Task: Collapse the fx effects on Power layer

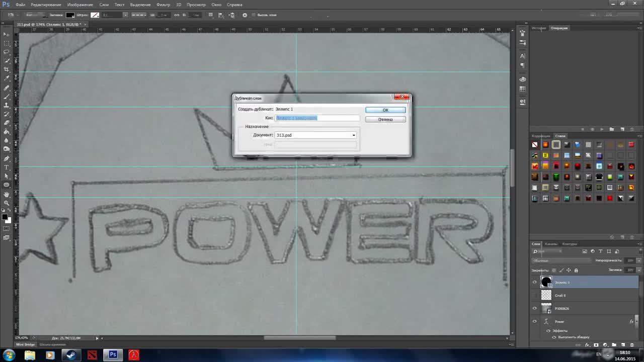Action: (637, 321)
